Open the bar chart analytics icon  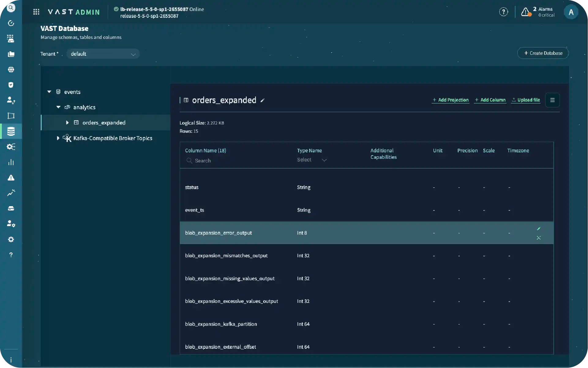coord(11,162)
